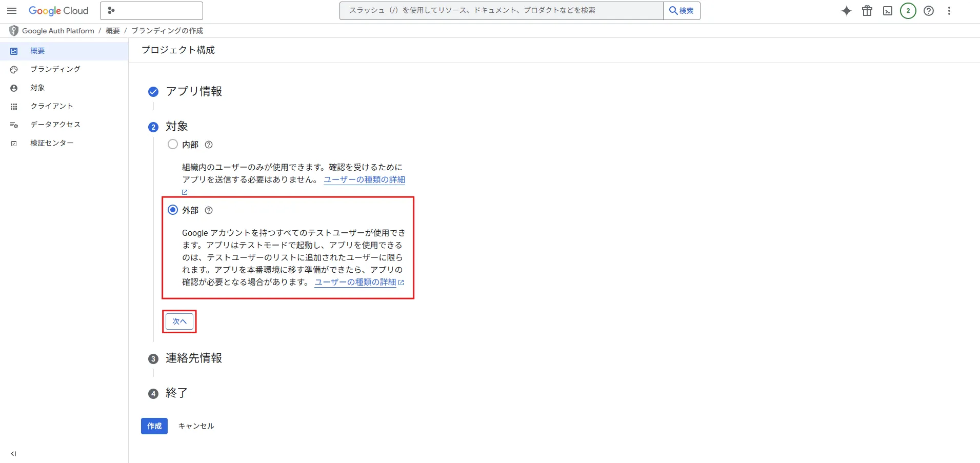This screenshot has height=463, width=980.
Task: Click the blue 作成 button
Action: (154, 426)
